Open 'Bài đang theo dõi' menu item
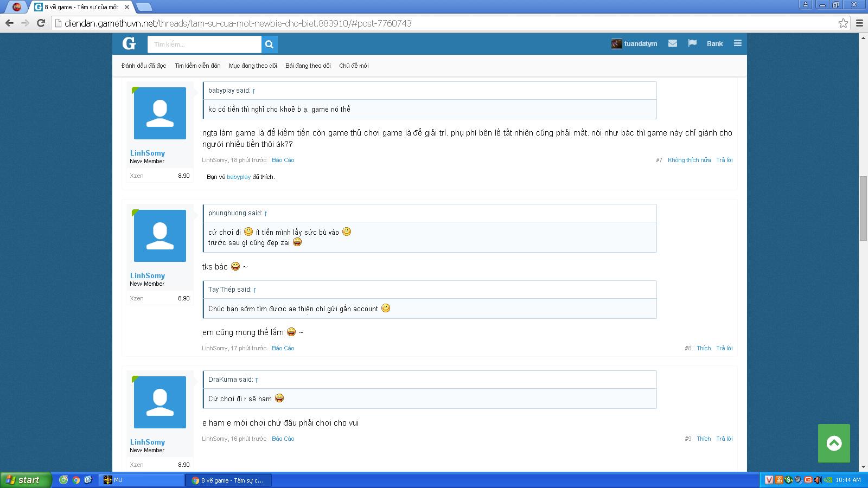The width and height of the screenshot is (868, 488). pos(308,66)
